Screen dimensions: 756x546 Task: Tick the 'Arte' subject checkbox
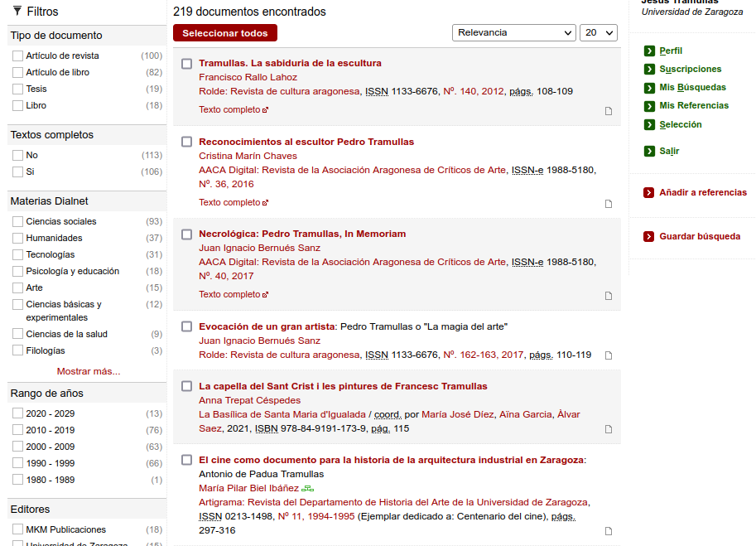18,288
